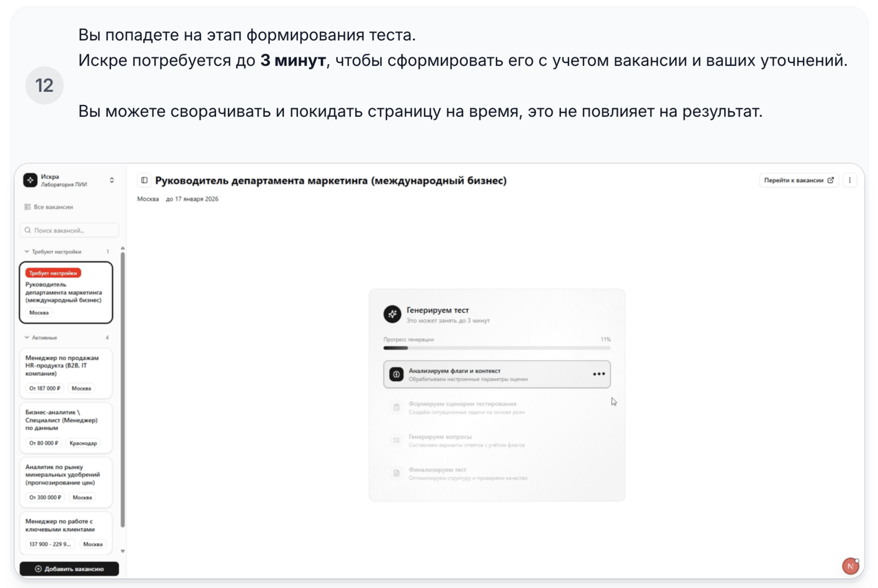Select Менеджер по продажам HR-продукта vacancy
This screenshot has height=588, width=878.
(x=66, y=373)
